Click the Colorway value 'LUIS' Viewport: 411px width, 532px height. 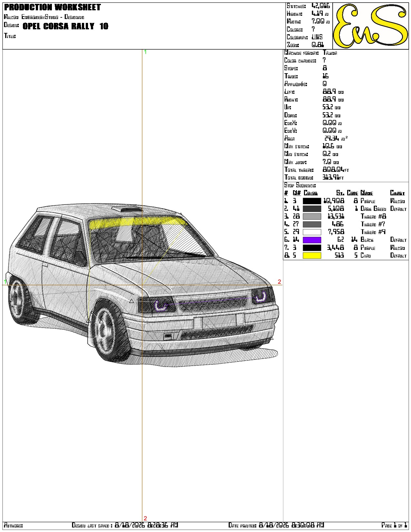pyautogui.click(x=317, y=37)
